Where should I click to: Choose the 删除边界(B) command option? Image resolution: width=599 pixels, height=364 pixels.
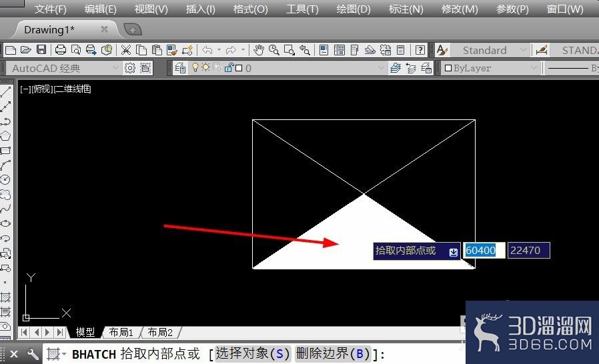coord(333,354)
